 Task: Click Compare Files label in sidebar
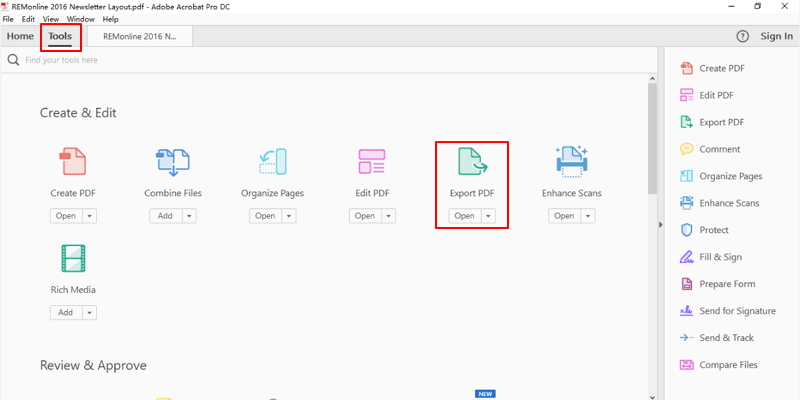pyautogui.click(x=729, y=365)
